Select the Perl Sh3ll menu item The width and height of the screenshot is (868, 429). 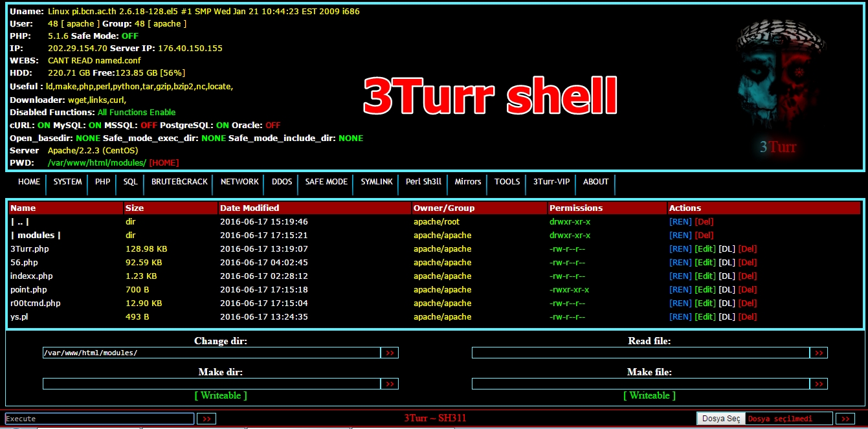coord(423,182)
